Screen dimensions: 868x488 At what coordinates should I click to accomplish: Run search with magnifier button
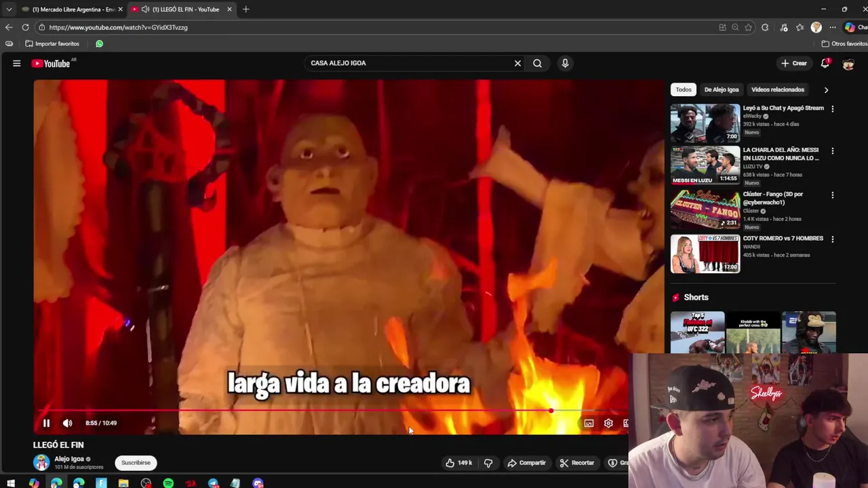(537, 63)
